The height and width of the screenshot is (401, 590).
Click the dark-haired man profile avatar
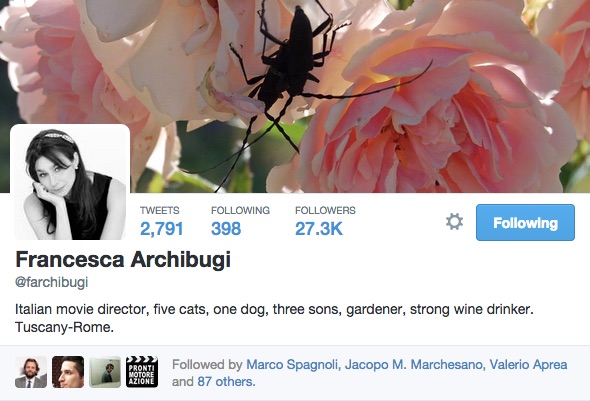68,372
